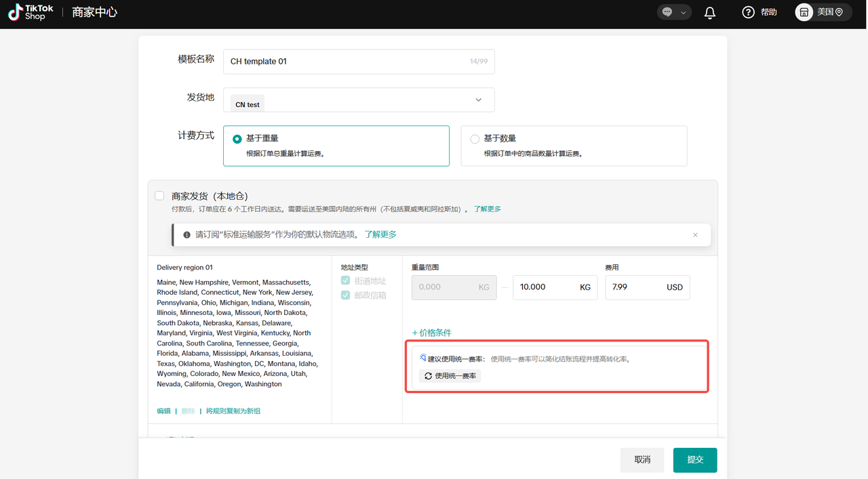868x479 pixels.
Task: Click the TikTok Shop logo
Action: coord(31,12)
